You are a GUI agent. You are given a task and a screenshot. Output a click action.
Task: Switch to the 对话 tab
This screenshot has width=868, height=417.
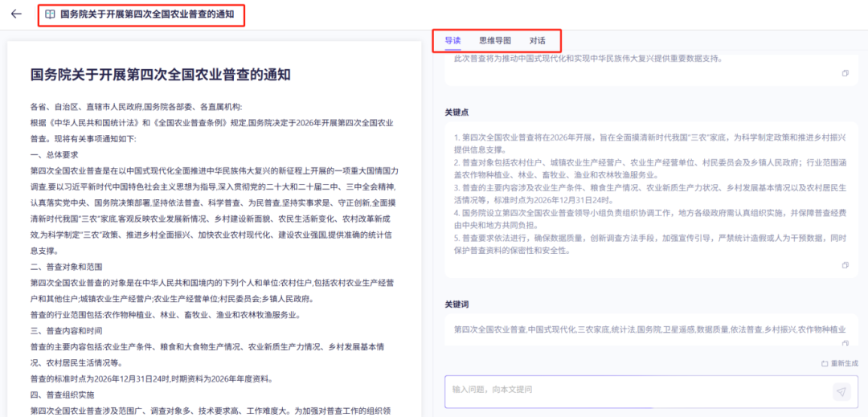[x=537, y=41]
